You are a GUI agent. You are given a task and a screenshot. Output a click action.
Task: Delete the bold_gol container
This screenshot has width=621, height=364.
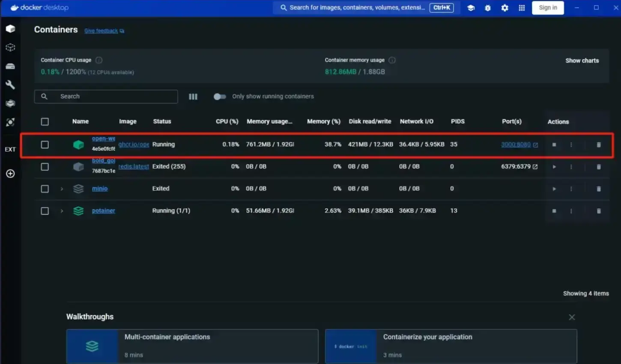click(x=599, y=167)
